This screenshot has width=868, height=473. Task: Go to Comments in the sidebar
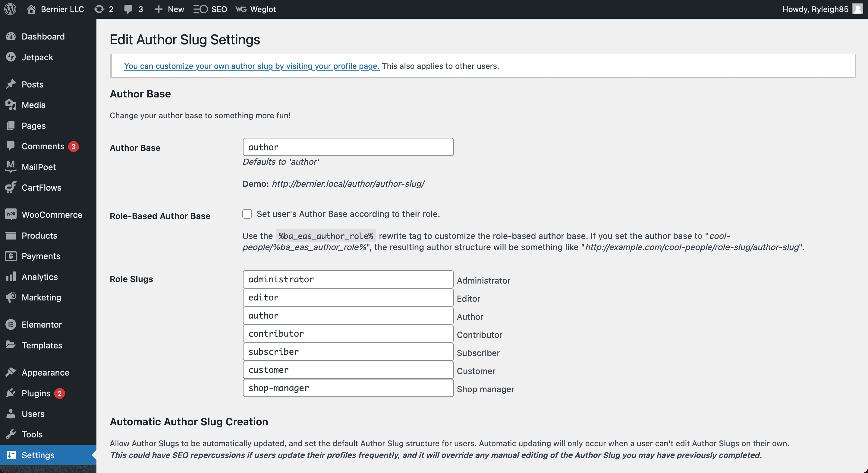tap(43, 146)
